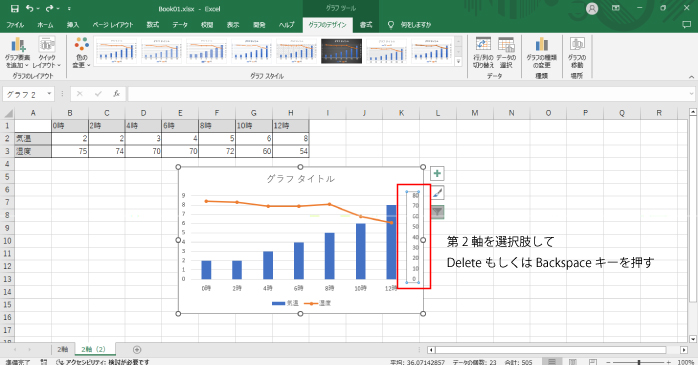Image resolution: width=698 pixels, height=365 pixels.
Task: Click the 何をしますか search box
Action: (415, 25)
